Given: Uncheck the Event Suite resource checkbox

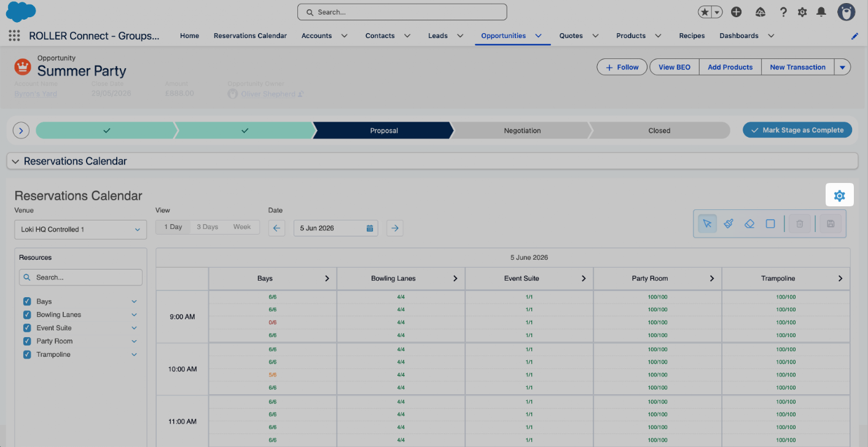Looking at the screenshot, I should point(27,328).
